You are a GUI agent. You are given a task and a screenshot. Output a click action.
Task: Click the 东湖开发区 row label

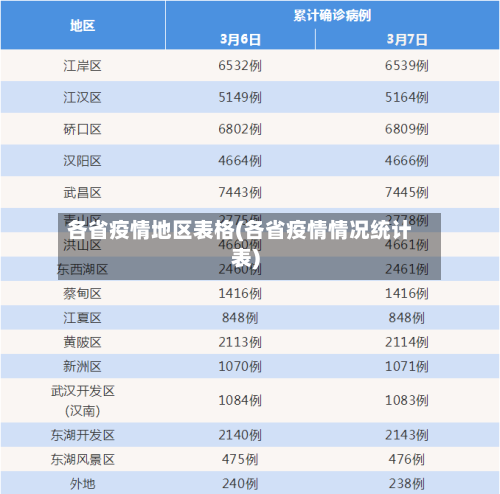(x=82, y=435)
